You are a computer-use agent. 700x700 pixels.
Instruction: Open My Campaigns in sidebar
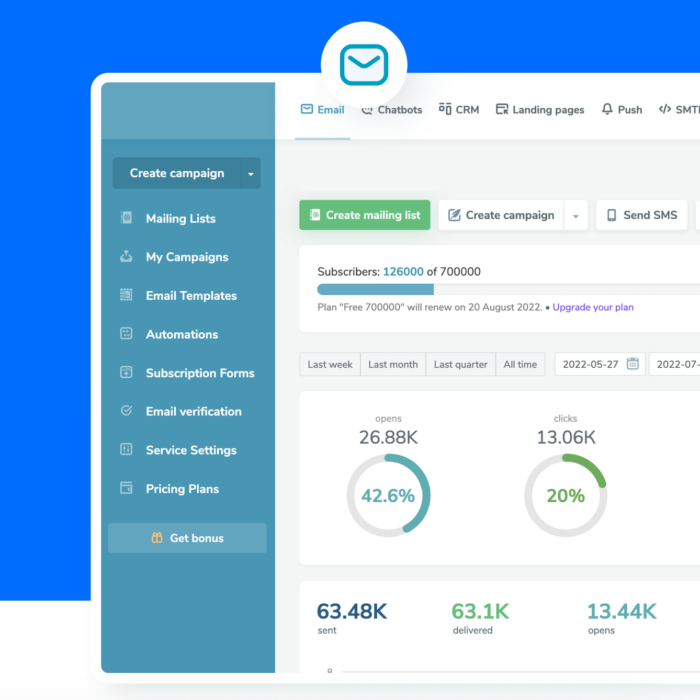[x=187, y=257]
